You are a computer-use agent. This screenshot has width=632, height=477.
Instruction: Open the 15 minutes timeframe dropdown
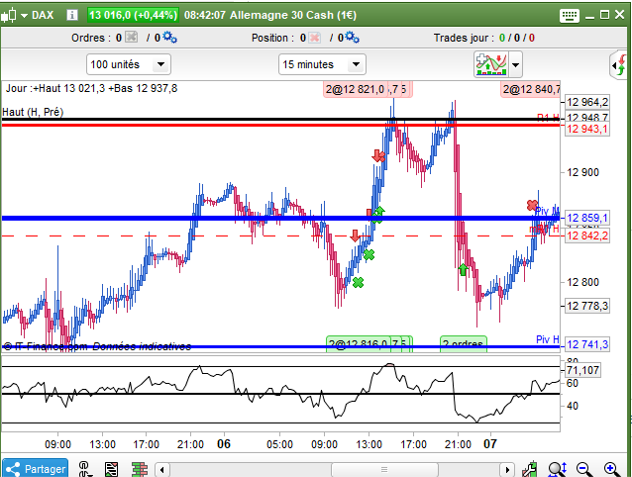pyautogui.click(x=322, y=64)
